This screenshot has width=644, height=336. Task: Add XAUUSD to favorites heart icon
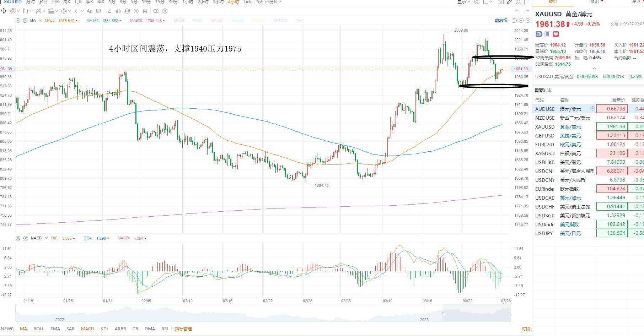(x=556, y=34)
